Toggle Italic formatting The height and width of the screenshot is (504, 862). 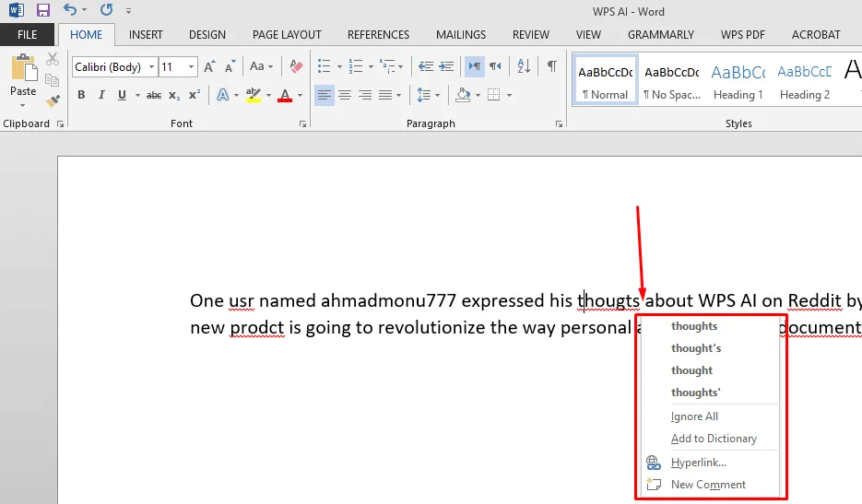click(100, 95)
